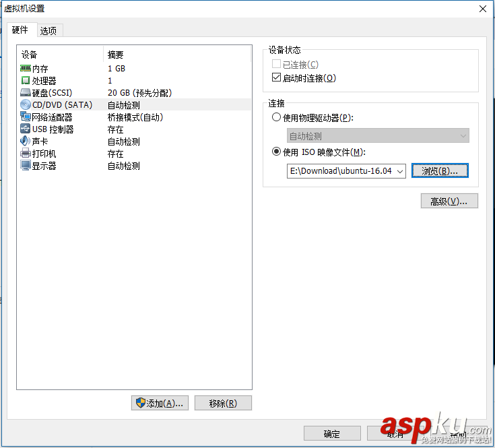
Task: Select the sound card (声卡) icon
Action: pyautogui.click(x=26, y=141)
